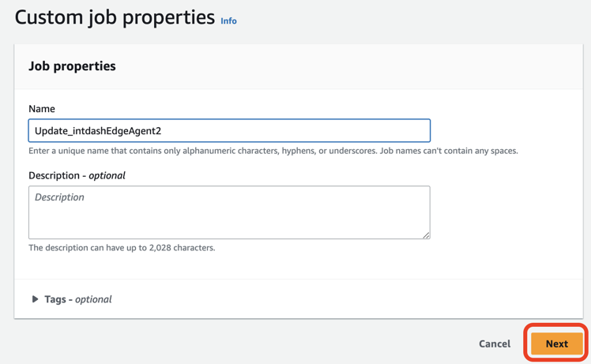591x364 pixels.
Task: Click the Description - optional label
Action: [77, 175]
